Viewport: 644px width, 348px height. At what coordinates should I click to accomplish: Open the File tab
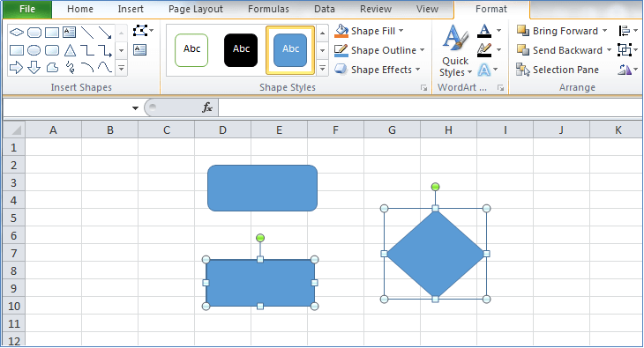pos(27,9)
